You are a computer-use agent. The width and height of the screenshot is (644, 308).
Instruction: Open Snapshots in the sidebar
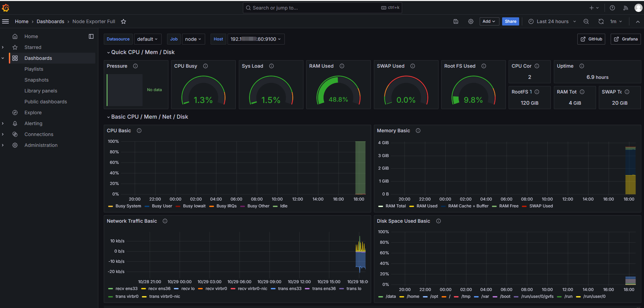click(x=36, y=80)
